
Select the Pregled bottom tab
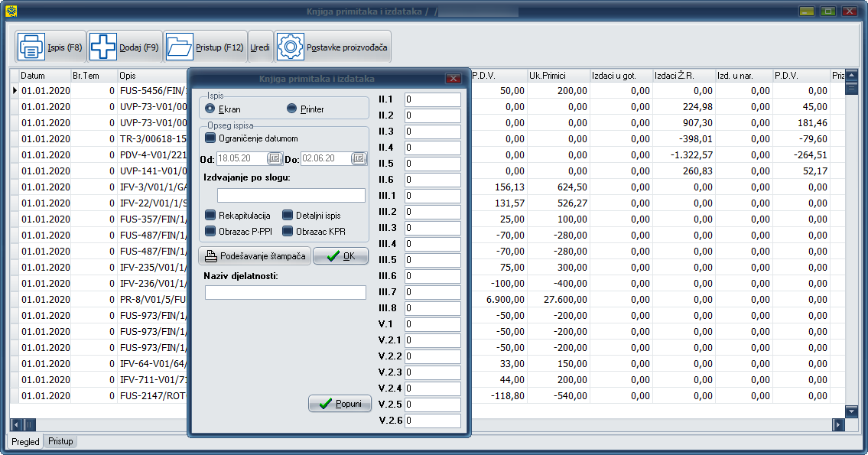pos(25,441)
